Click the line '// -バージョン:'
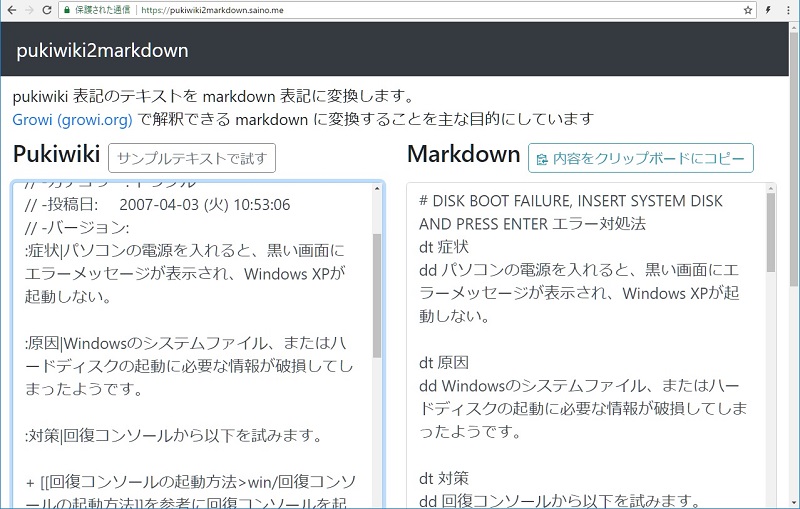Image resolution: width=800 pixels, height=509 pixels. (77, 227)
